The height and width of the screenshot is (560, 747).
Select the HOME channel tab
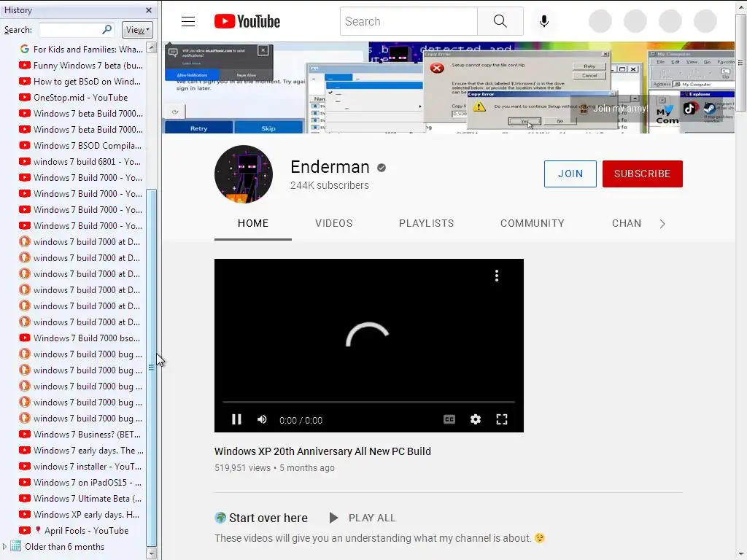coord(253,223)
